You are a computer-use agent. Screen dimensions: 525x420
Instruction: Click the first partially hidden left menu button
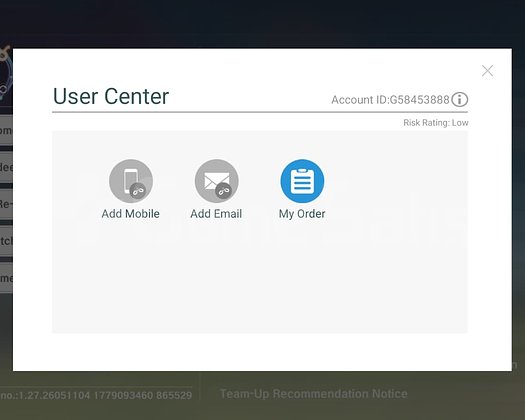pos(6,130)
